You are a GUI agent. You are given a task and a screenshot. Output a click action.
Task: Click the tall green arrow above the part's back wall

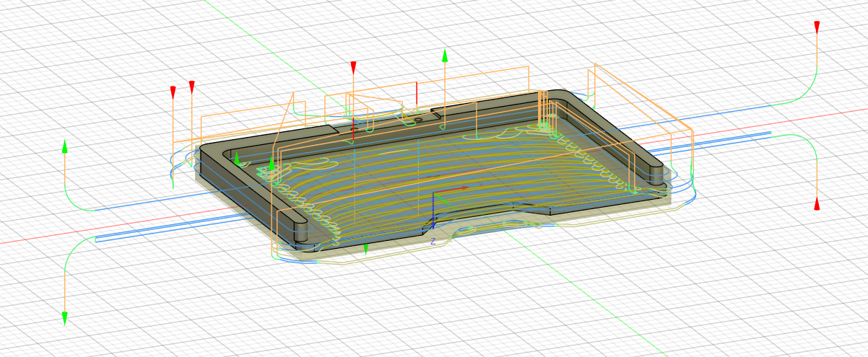click(x=445, y=56)
